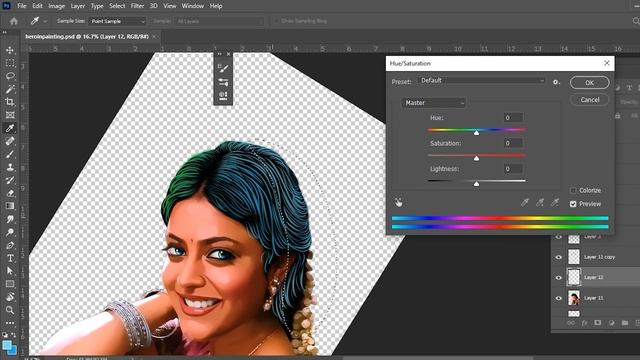Click the Lightness slider handle
Screen dimensions: 640x360
point(476,184)
